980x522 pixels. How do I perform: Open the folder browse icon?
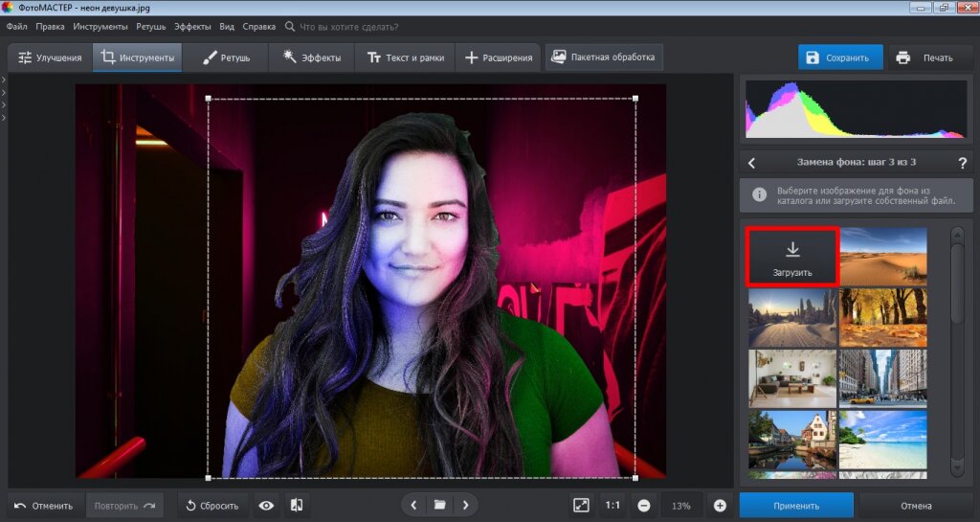(x=439, y=505)
